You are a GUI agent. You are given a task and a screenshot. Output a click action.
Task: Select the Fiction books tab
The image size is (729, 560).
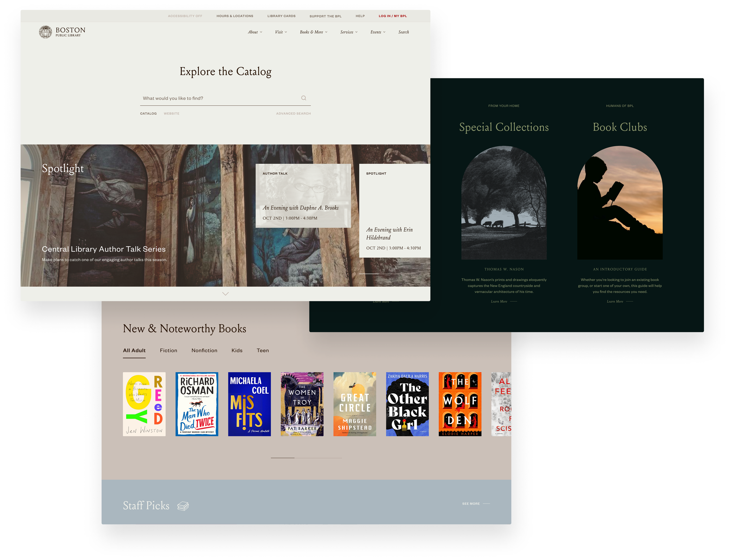tap(168, 350)
